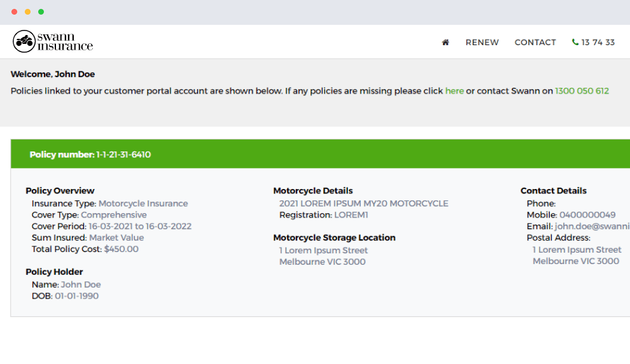
Task: Open the home page via house icon
Action: [445, 42]
